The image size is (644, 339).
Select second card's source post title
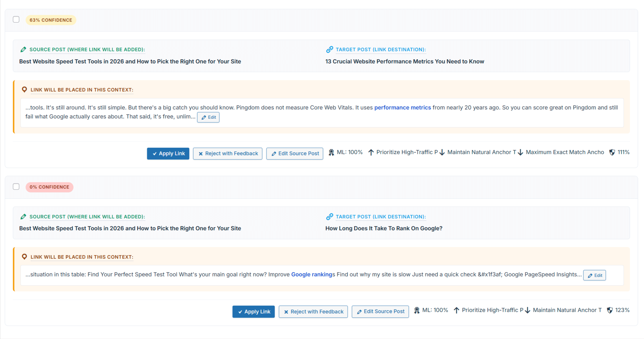[130, 228]
